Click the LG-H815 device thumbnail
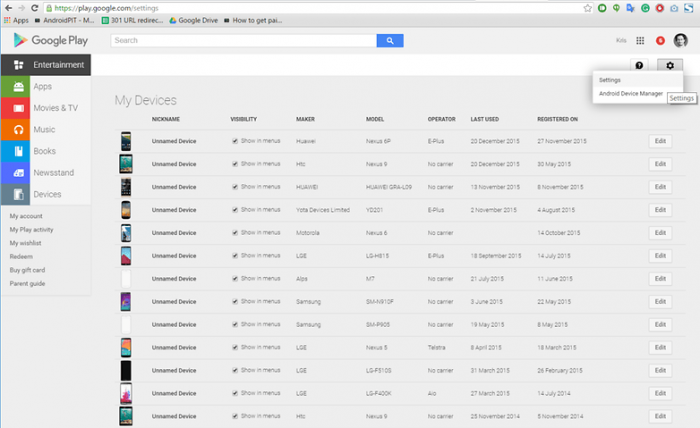Viewport: 700px width, 428px height. coord(126,256)
